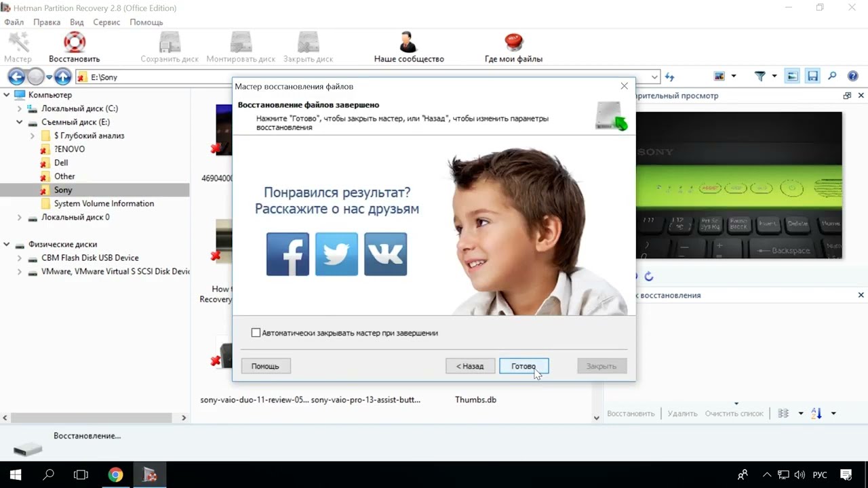868x488 pixels.
Task: Open Windows taskbar search
Action: (x=48, y=474)
